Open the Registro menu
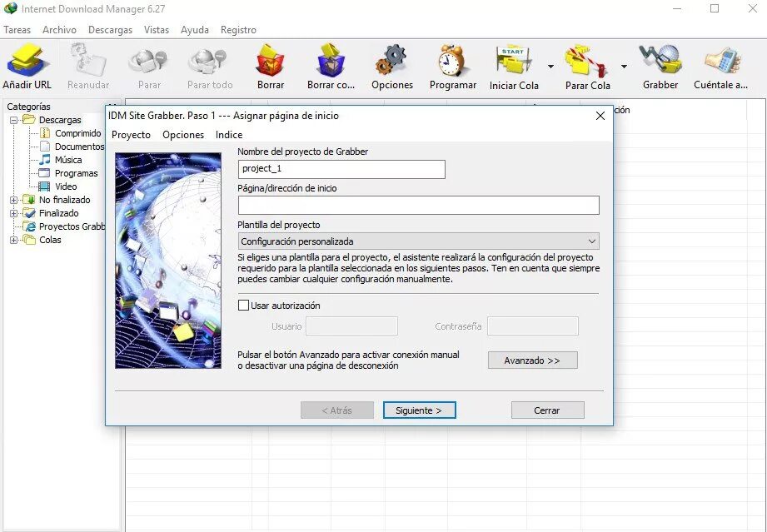This screenshot has width=767, height=532. [238, 30]
